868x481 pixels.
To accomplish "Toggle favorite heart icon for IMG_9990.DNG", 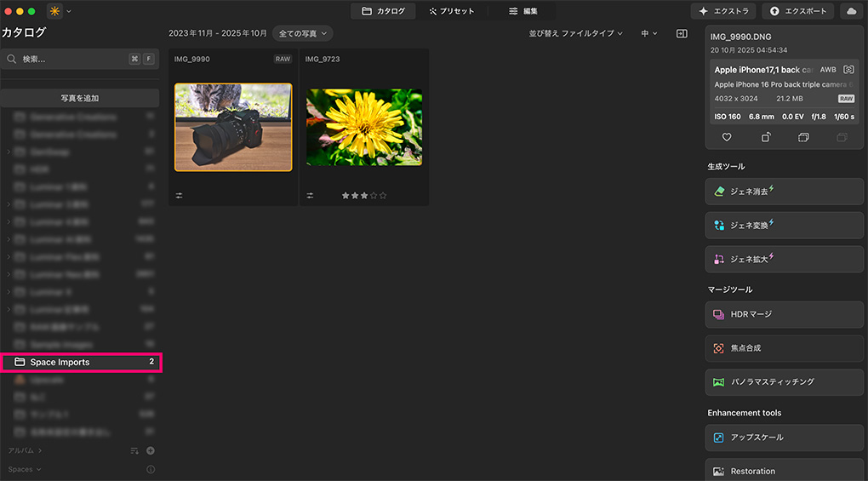I will coord(727,137).
